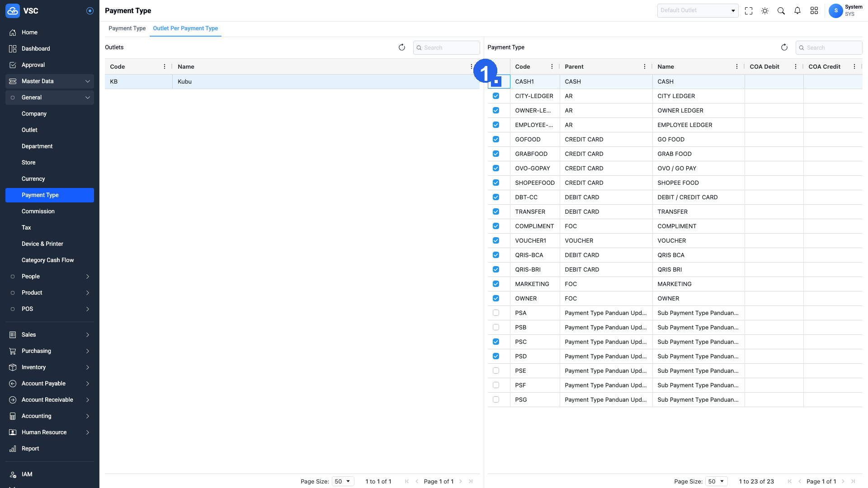The width and height of the screenshot is (868, 488).
Task: Open COA Debit column menu
Action: tap(796, 66)
